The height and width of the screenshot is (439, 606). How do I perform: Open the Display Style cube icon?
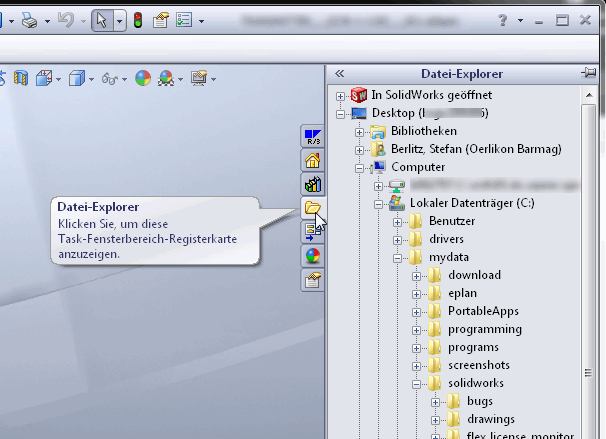(77, 78)
